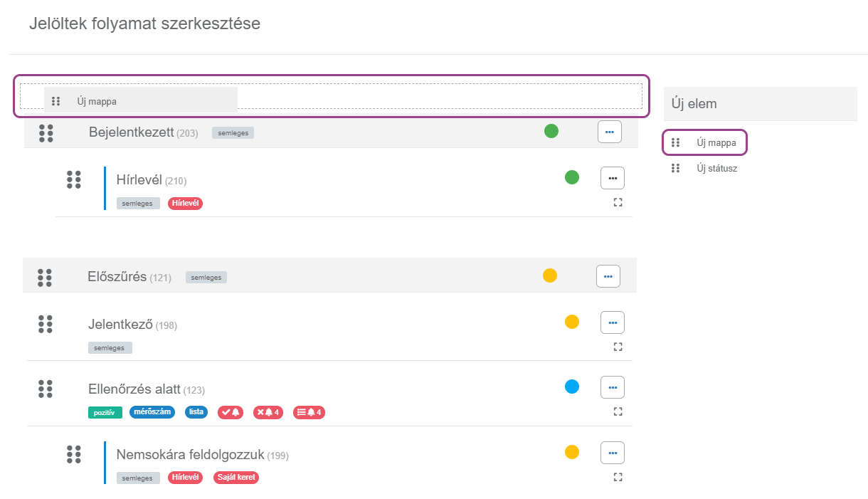Select Új státusz in the Új elem panel
This screenshot has width=868, height=499.
[716, 169]
